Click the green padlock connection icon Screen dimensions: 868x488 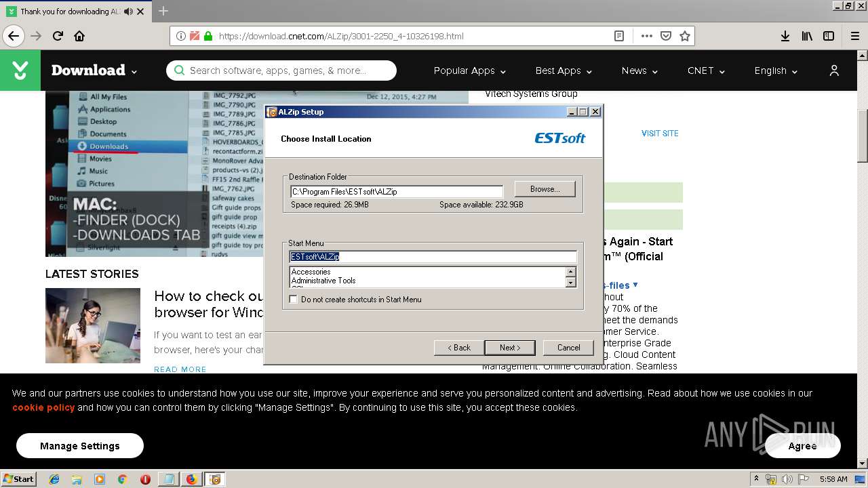coord(208,36)
